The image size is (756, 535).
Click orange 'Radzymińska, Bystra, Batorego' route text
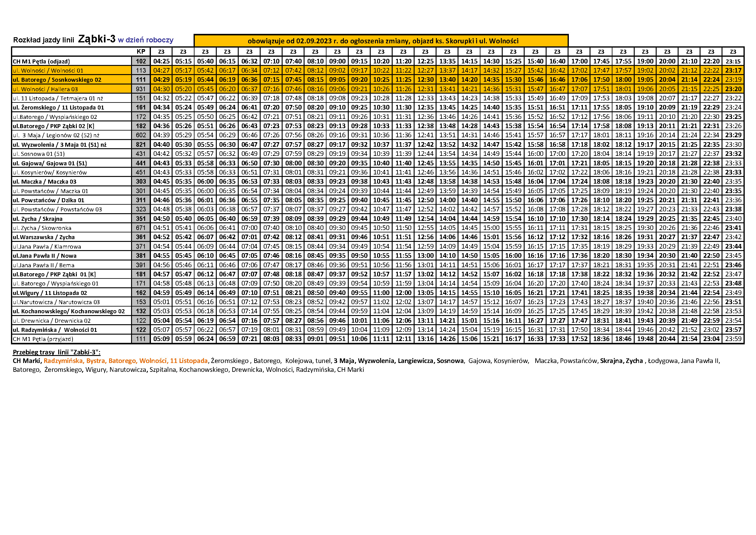[x=90, y=361]
